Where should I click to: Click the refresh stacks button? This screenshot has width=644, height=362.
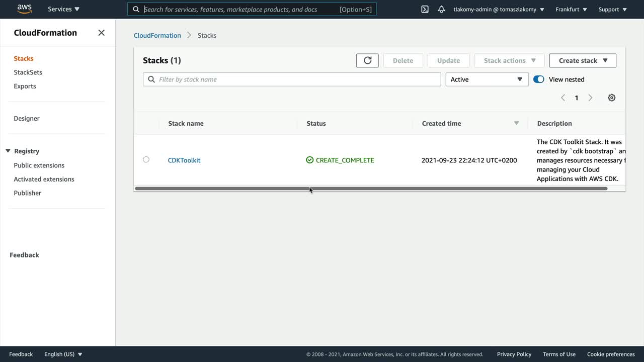click(367, 60)
